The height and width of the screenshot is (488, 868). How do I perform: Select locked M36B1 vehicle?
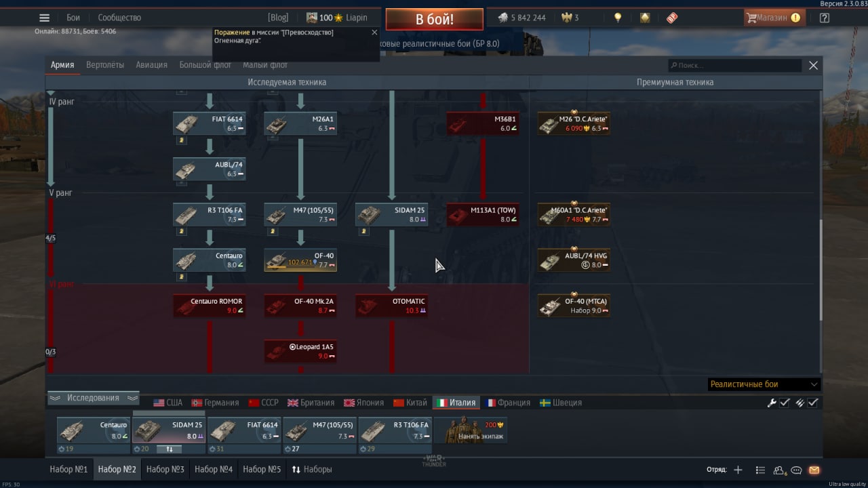click(483, 123)
